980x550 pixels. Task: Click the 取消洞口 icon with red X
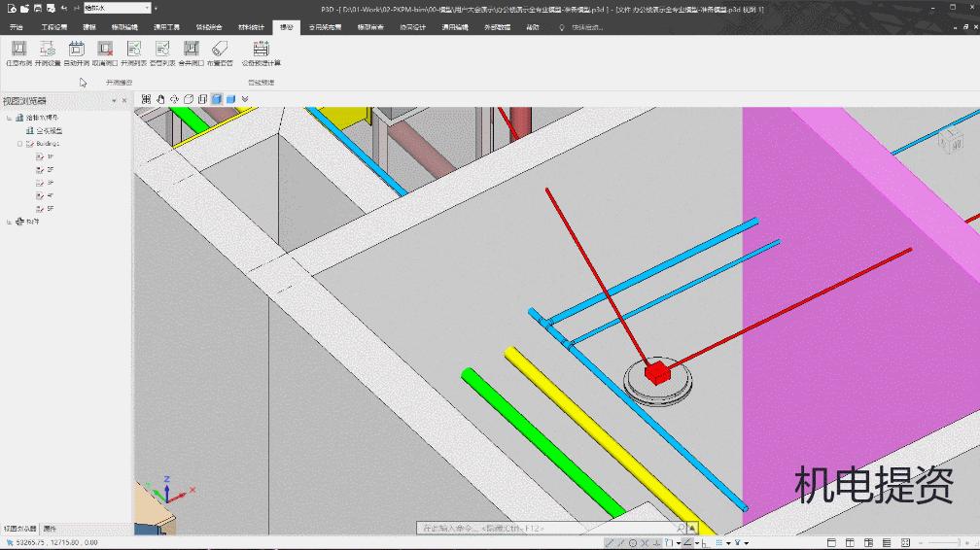[105, 49]
